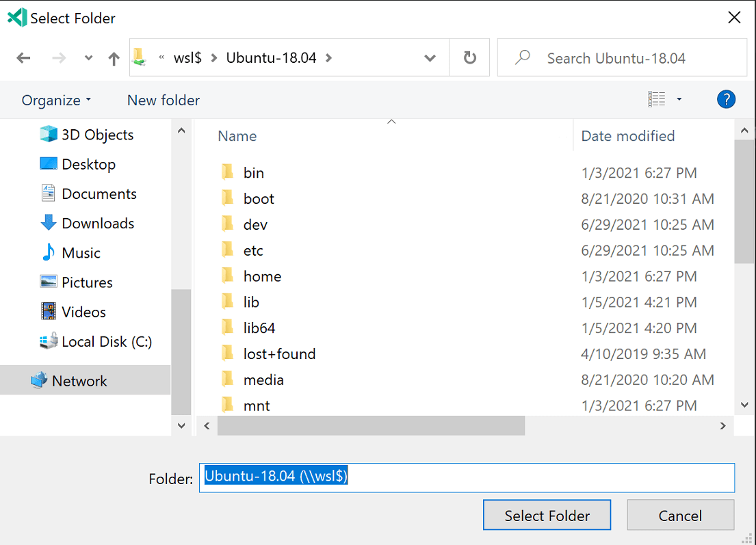The image size is (756, 545).
Task: Select the home folder icon
Action: 228,276
